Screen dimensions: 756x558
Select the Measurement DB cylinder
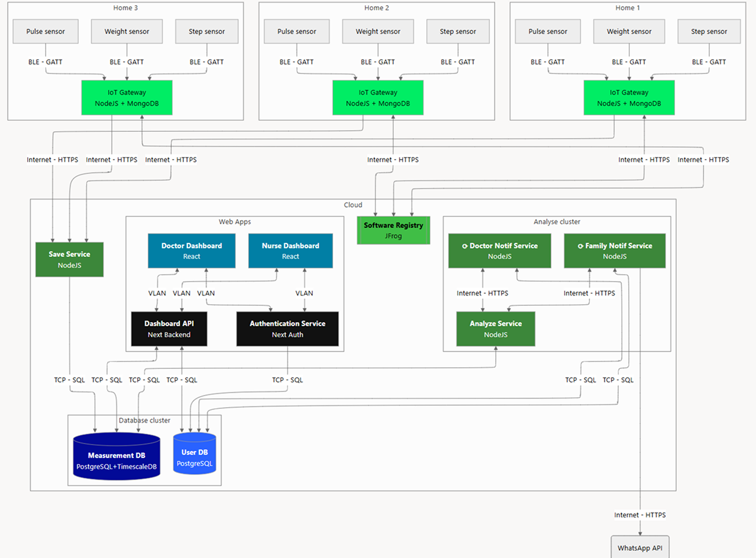[116, 457]
